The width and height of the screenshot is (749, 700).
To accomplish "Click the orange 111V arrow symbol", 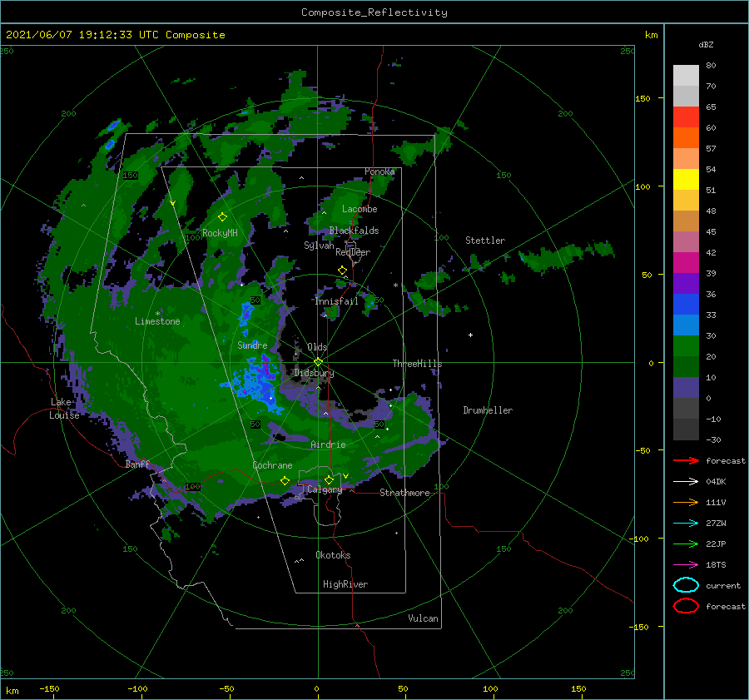I will [x=686, y=502].
